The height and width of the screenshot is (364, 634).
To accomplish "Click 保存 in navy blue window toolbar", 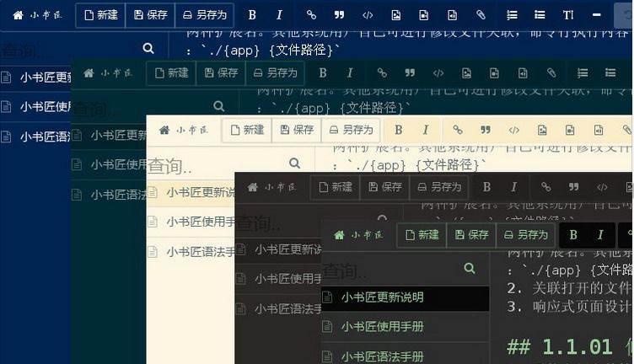I will point(150,15).
